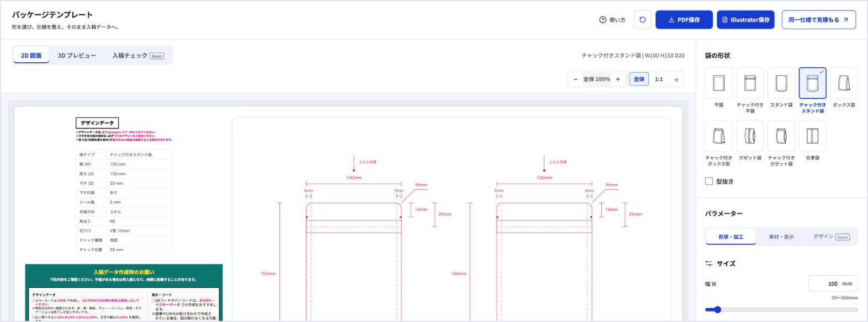Open the 3D プレビュー tab

[x=77, y=56]
